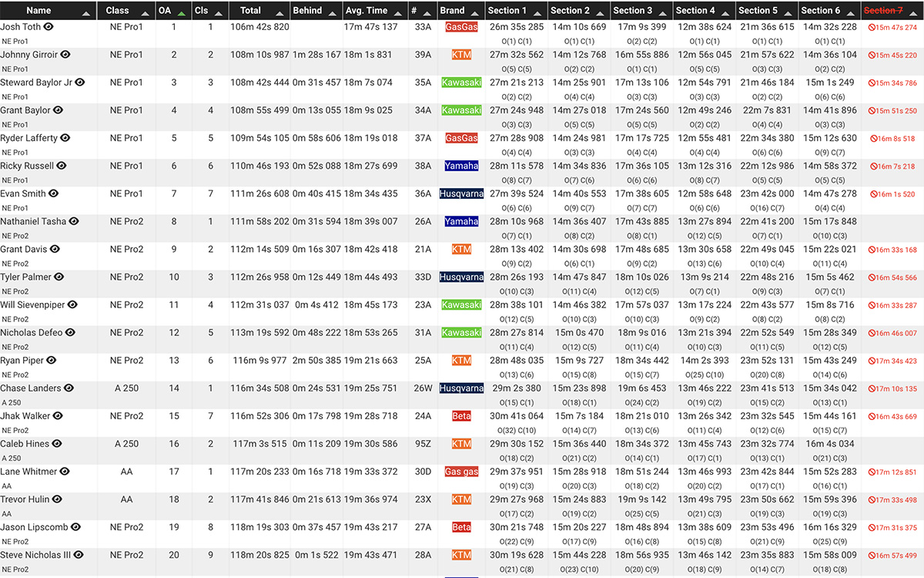This screenshot has height=578, width=924.
Task: Click the sort arrow on the Cls column
Action: click(217, 13)
